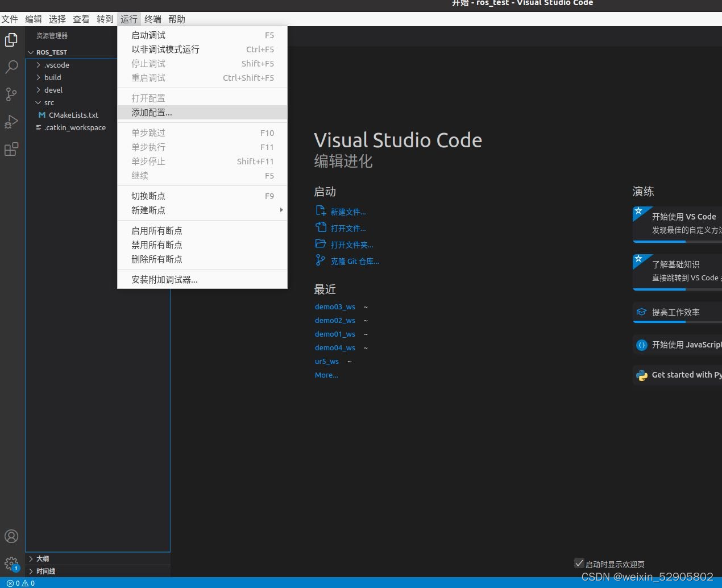Screen dimensions: 722x588
Task: Toggle the 启动时显示欢迎页 checkbox
Action: (579, 563)
